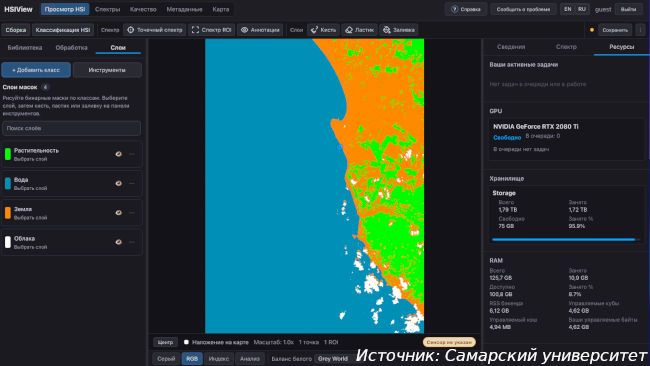Click the Сохранить save button

615,30
